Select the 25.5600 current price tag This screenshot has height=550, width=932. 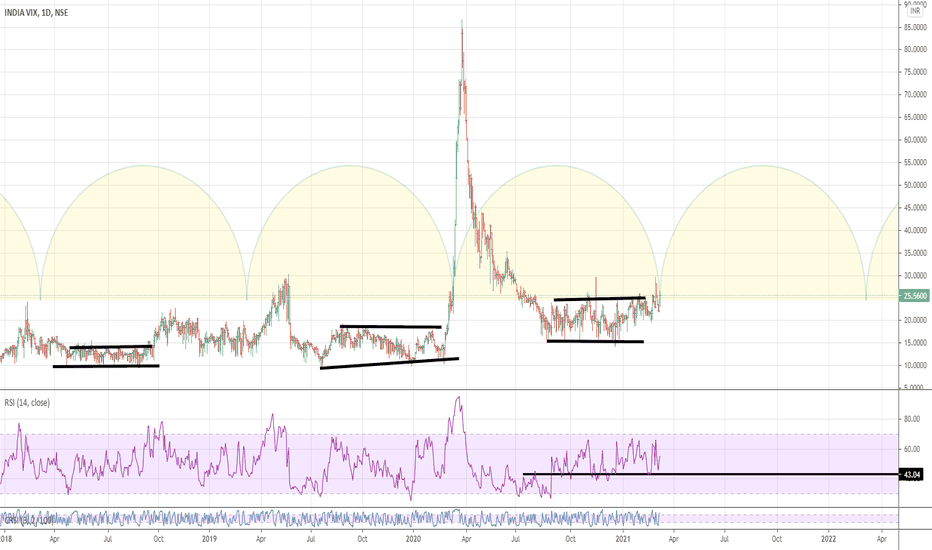point(914,296)
